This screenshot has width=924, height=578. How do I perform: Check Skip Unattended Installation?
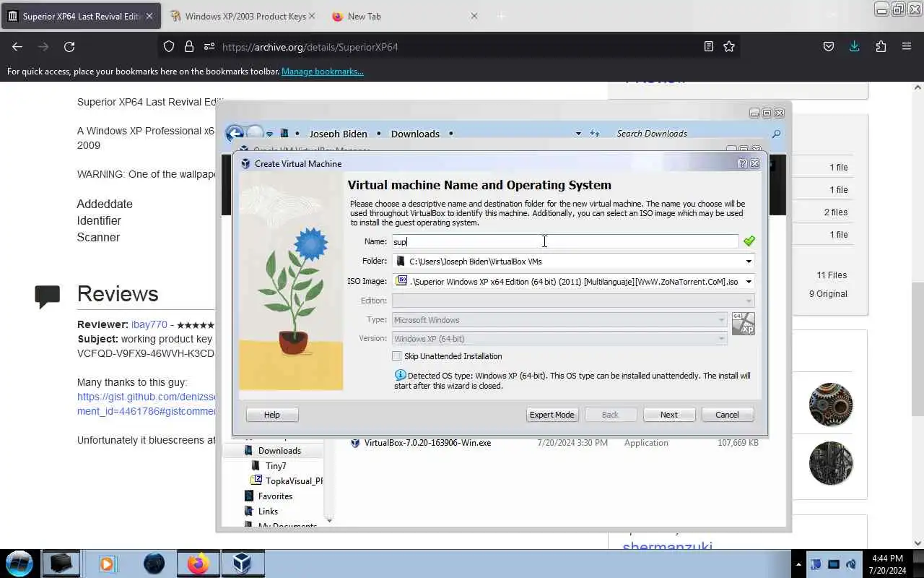pyautogui.click(x=397, y=356)
